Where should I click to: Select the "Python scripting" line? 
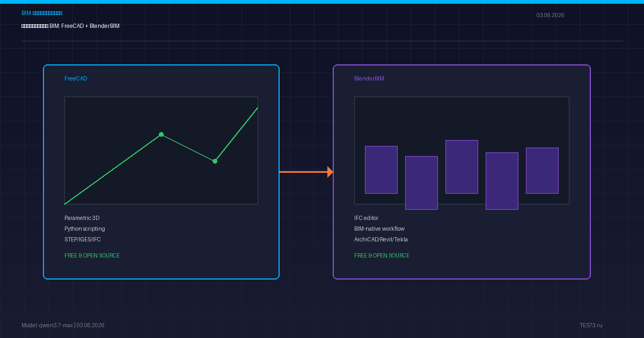click(x=85, y=229)
